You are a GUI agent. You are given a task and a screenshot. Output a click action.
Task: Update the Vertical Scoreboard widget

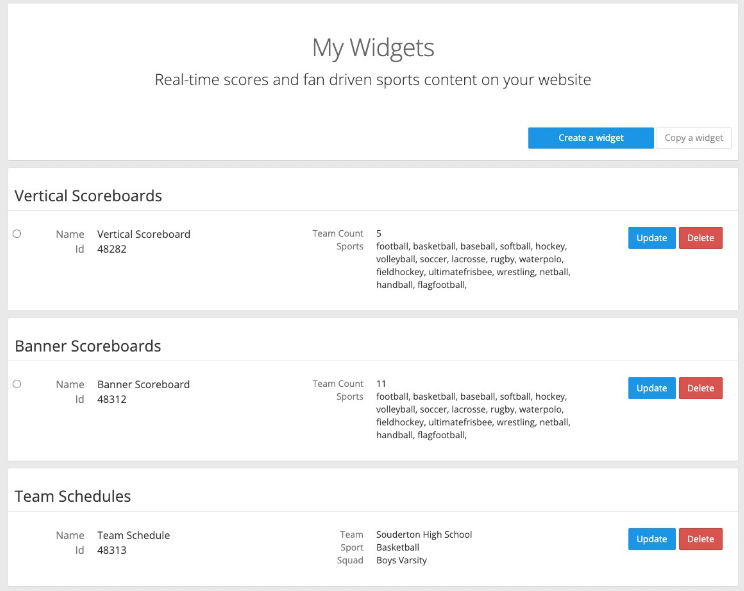(x=651, y=238)
